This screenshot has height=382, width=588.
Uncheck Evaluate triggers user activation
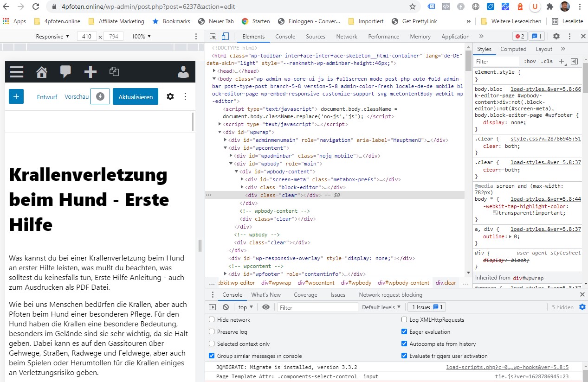pos(404,356)
